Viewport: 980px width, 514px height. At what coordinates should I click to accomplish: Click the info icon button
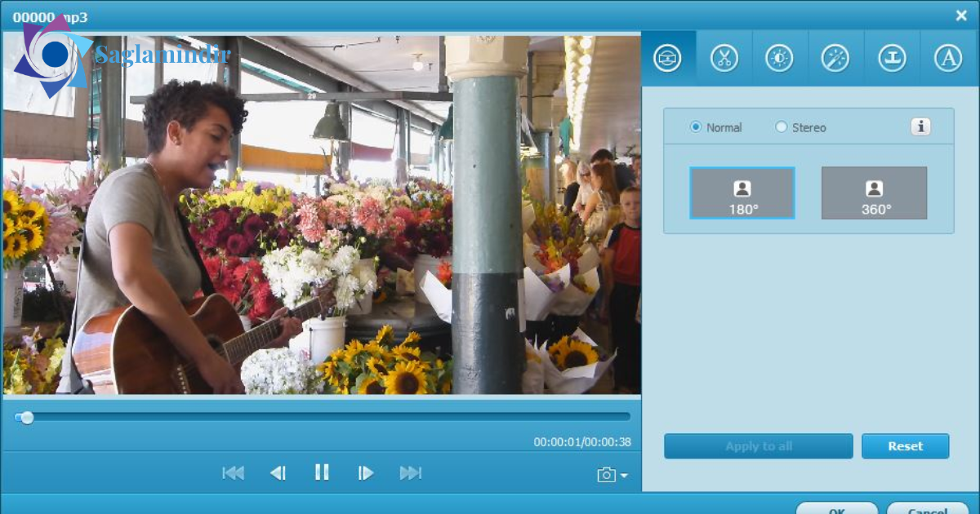pyautogui.click(x=921, y=126)
